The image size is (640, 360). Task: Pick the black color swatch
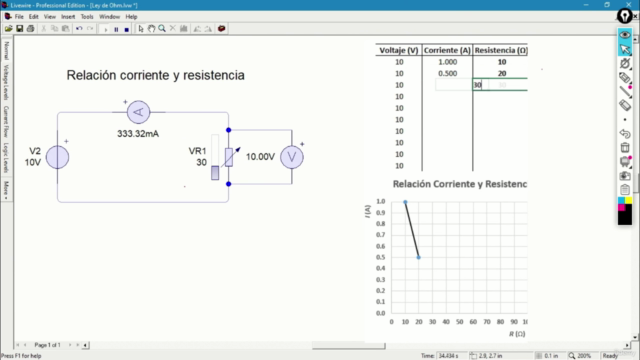[x=625, y=218]
